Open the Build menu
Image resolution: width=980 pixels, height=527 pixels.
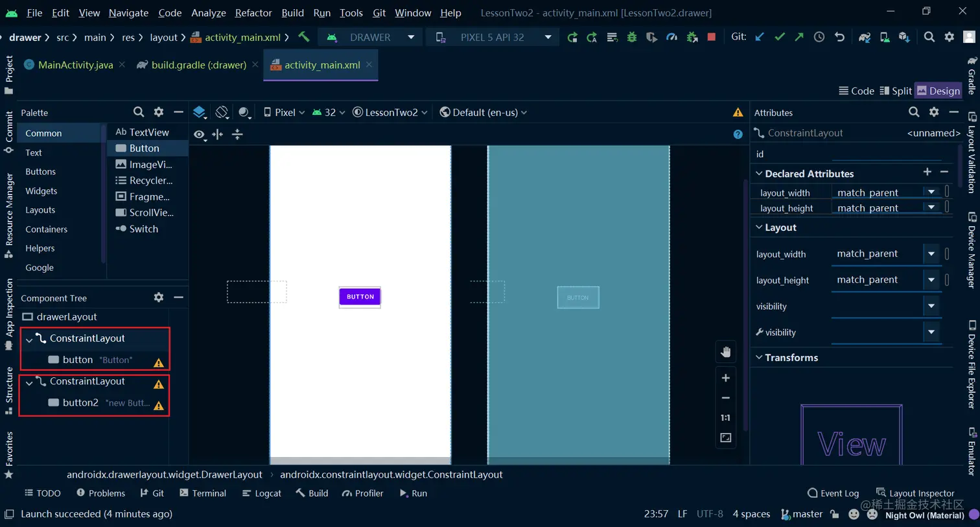(x=292, y=12)
